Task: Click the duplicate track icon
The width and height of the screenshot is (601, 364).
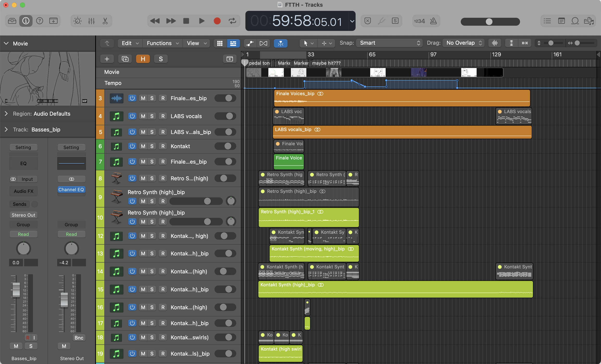Action: coord(125,59)
